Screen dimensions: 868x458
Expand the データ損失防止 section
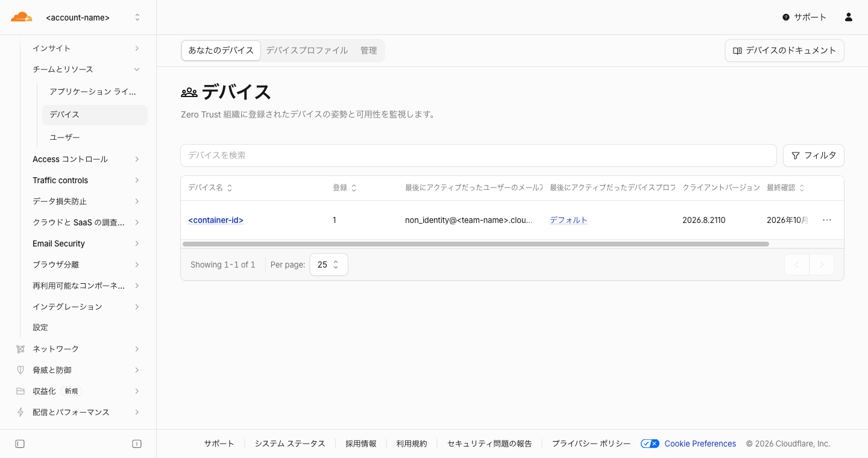(86, 201)
